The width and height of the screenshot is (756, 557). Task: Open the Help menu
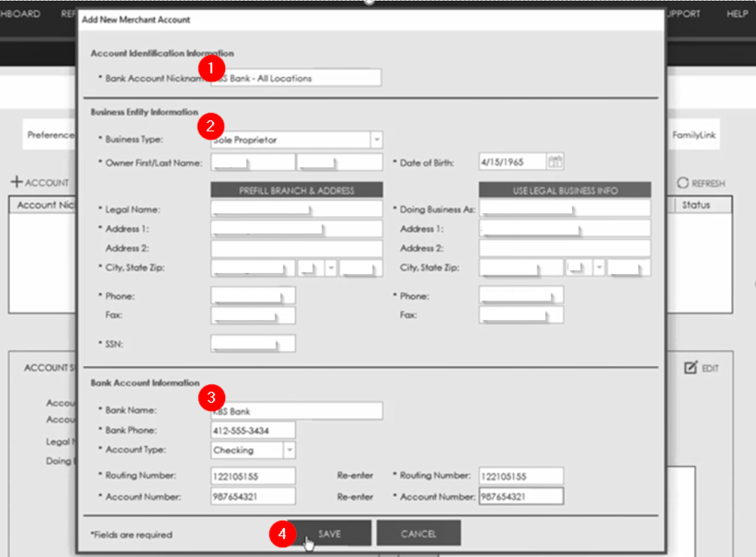point(736,14)
